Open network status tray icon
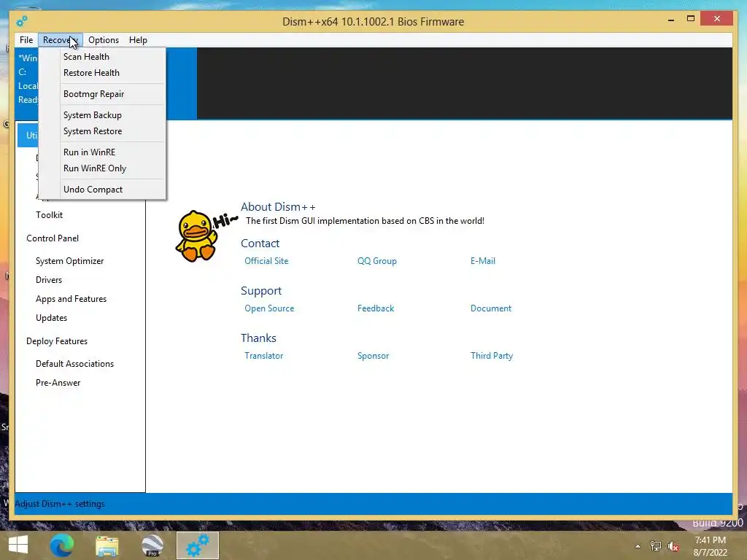Viewport: 747px width, 560px height. tap(656, 546)
